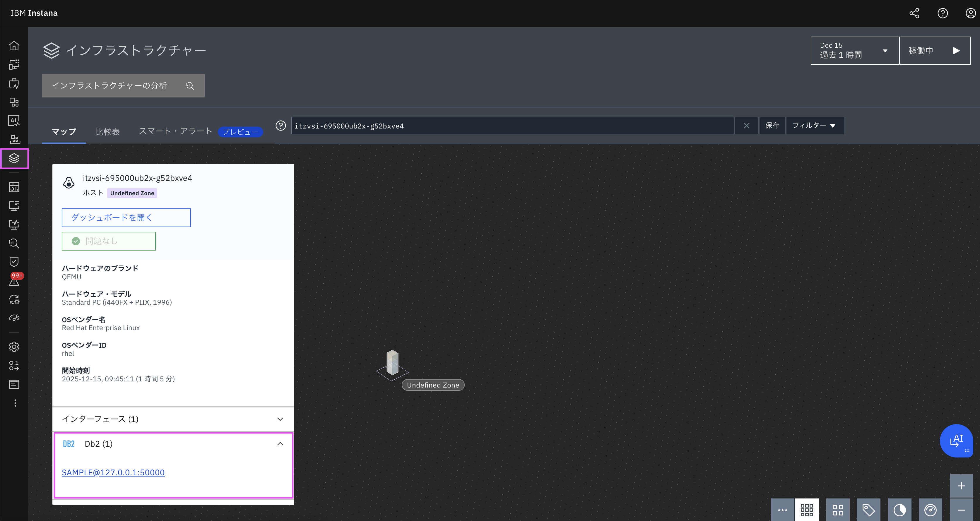Open the help question-mark icon in header
Image resolution: width=980 pixels, height=521 pixels.
tap(942, 13)
